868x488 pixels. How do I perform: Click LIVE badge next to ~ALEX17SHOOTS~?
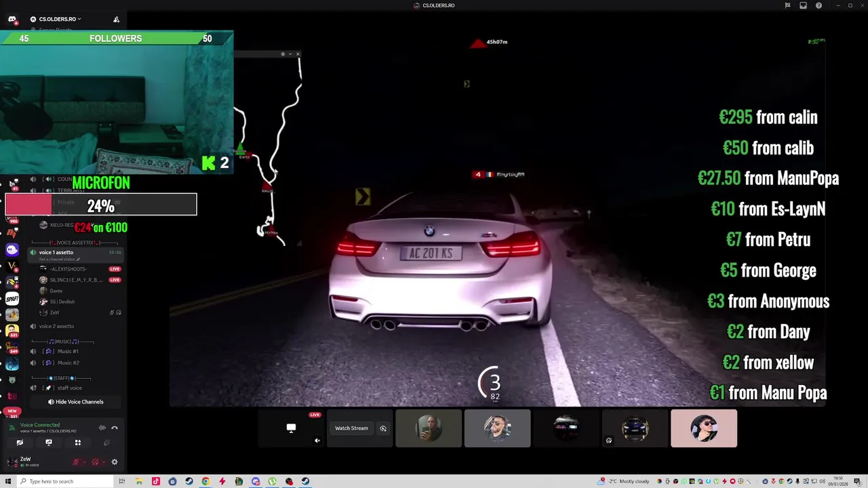pos(115,269)
